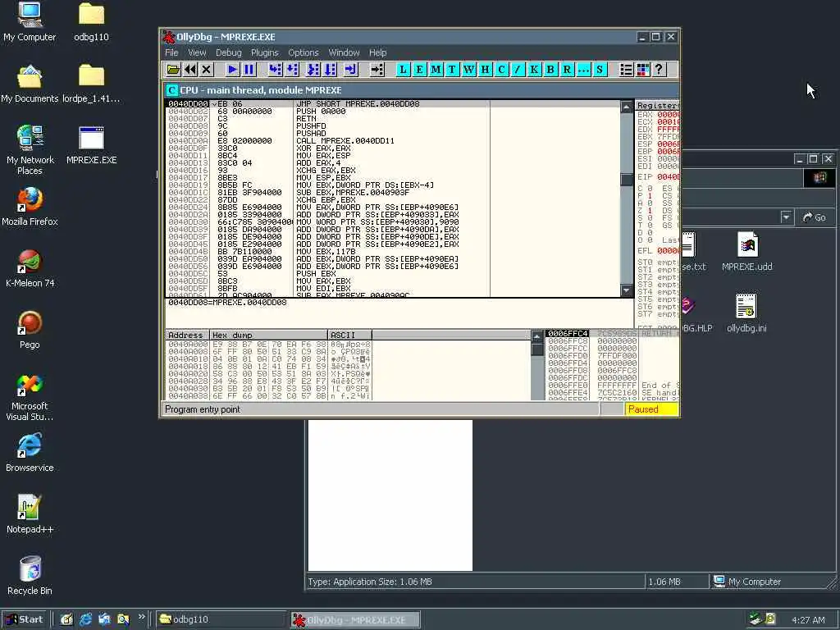
Task: Select the Recycle Bin desktop icon
Action: (30, 576)
